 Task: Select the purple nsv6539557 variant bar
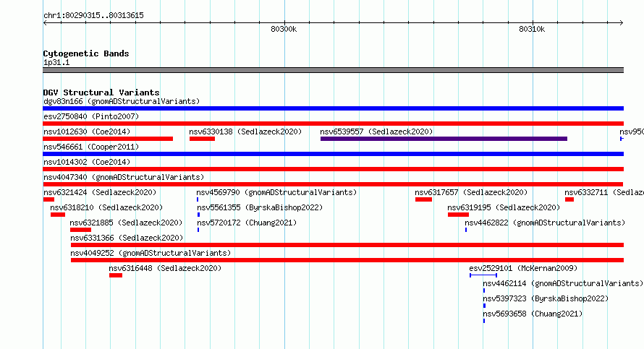444,139
